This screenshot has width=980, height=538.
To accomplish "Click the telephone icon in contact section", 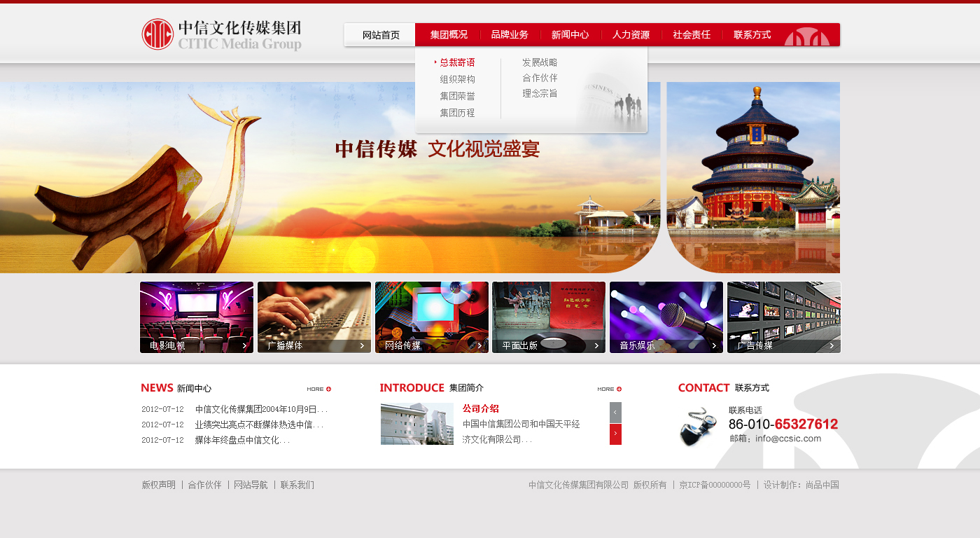I will 698,425.
